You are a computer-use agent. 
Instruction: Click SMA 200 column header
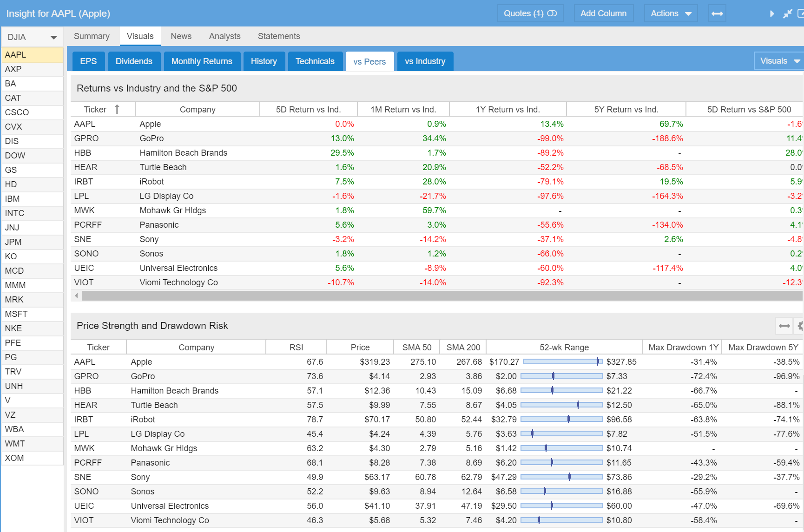(463, 348)
